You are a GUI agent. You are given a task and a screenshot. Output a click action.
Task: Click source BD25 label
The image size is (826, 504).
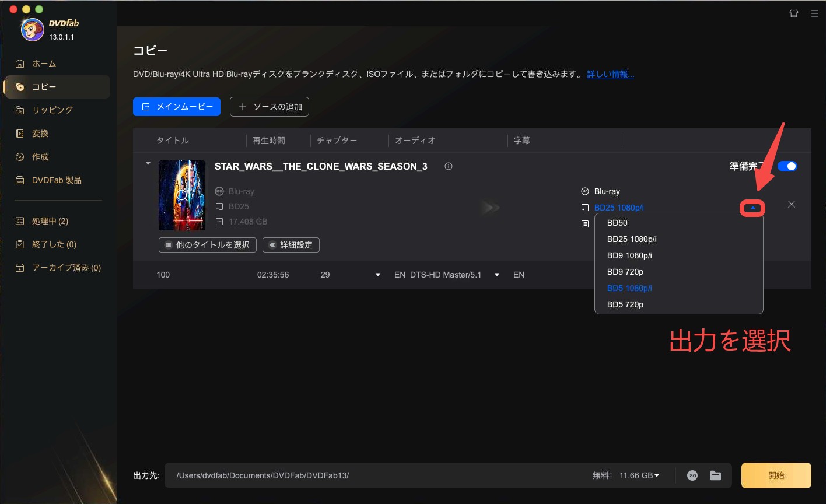tap(239, 206)
